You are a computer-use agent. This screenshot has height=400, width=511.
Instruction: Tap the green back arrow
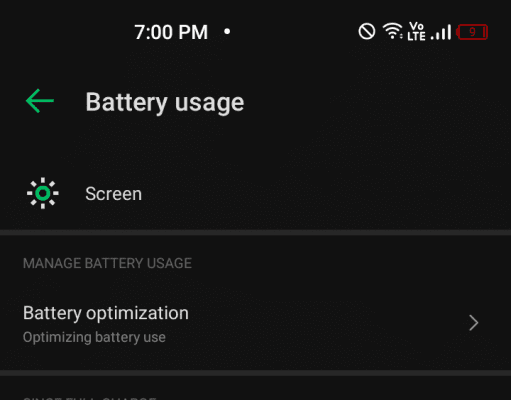pyautogui.click(x=40, y=101)
